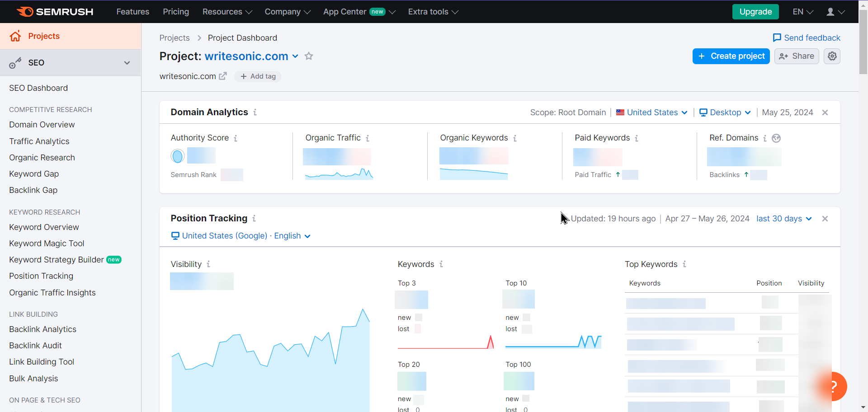Collapse the SEO sidebar section
The image size is (868, 412).
click(127, 63)
